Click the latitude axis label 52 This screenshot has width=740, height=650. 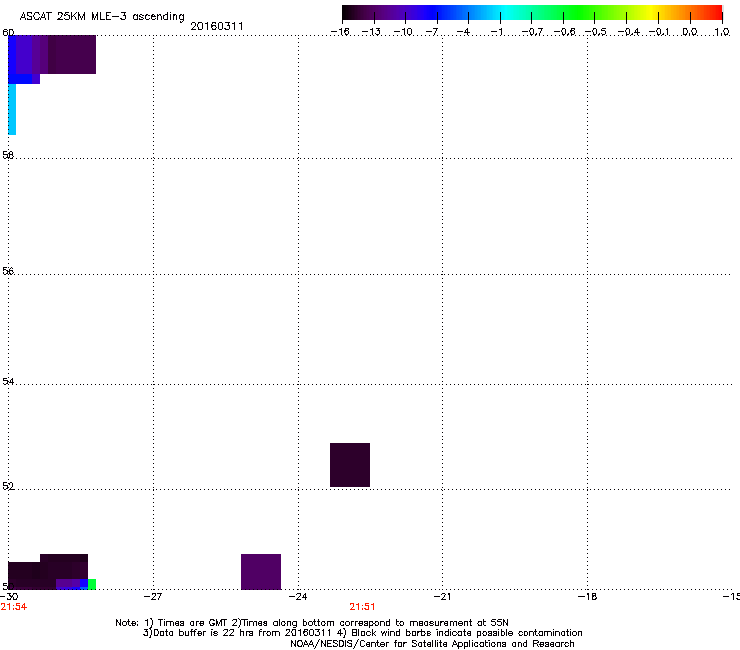[8, 486]
